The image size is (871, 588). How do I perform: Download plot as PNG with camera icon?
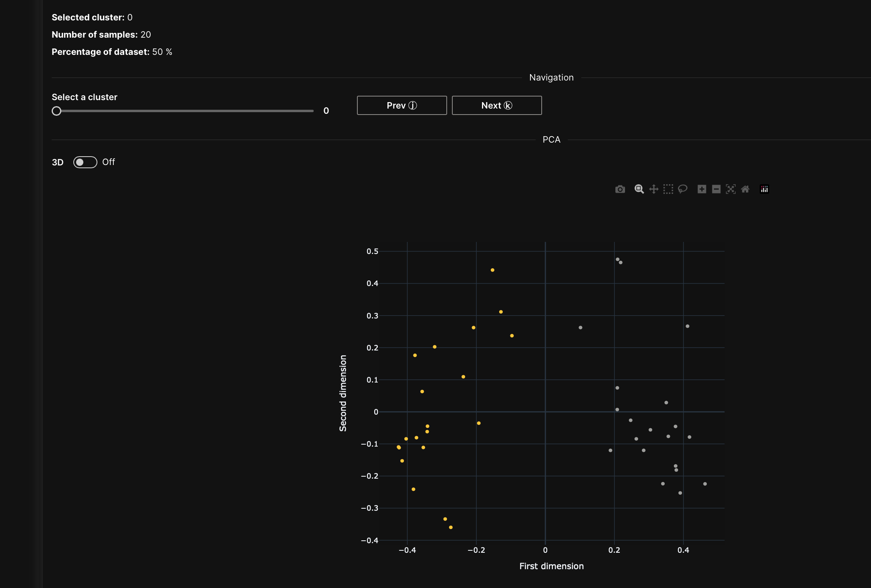coord(620,189)
